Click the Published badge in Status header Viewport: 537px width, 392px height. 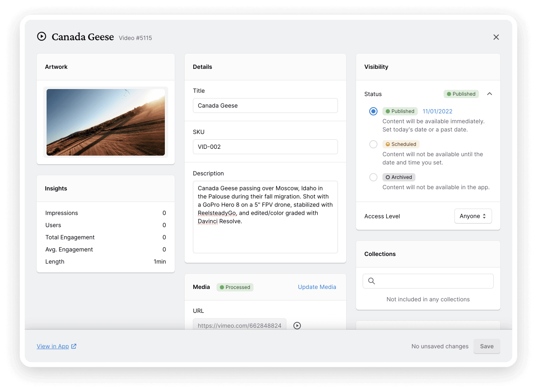(x=461, y=94)
